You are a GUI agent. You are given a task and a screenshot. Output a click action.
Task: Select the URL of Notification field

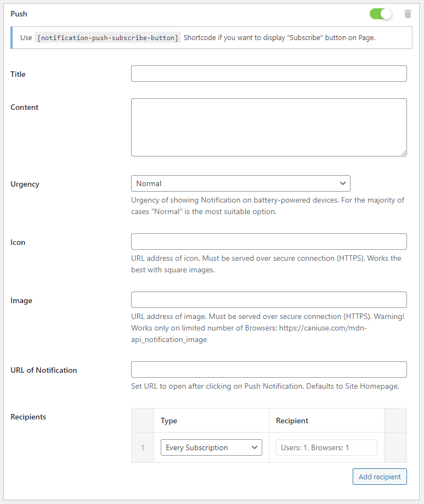click(x=269, y=369)
